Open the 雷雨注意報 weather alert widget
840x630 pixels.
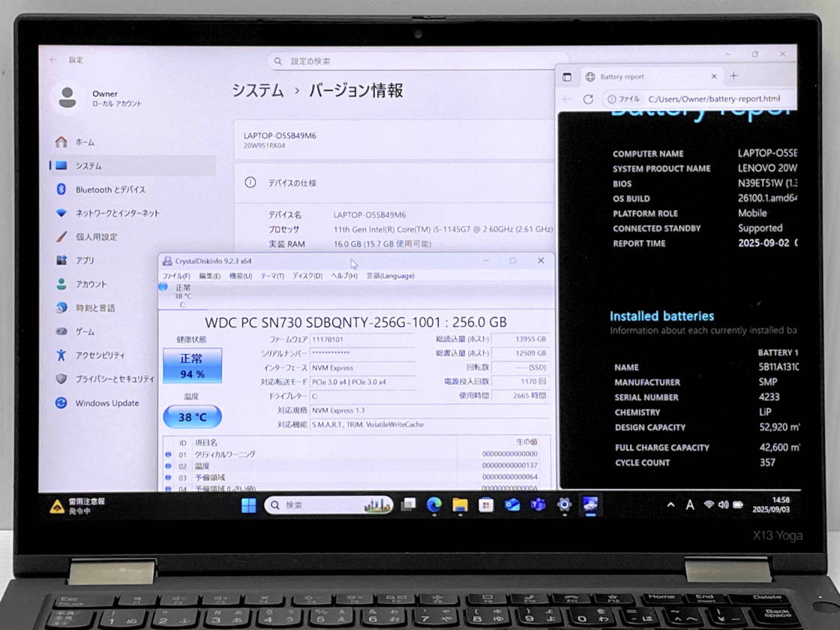(x=78, y=505)
